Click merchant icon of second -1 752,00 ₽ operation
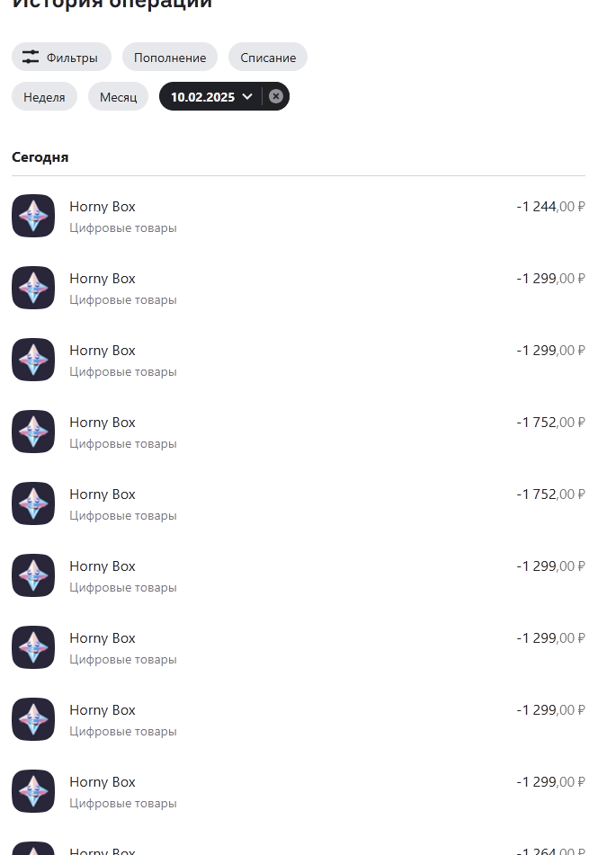 point(33,503)
